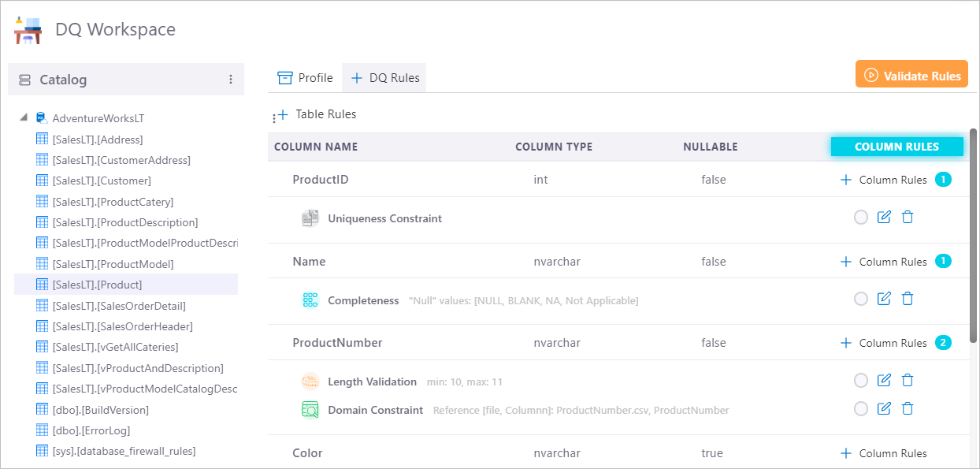This screenshot has height=469, width=980.
Task: Open the [SalesLT].[Customer] table
Action: [102, 181]
